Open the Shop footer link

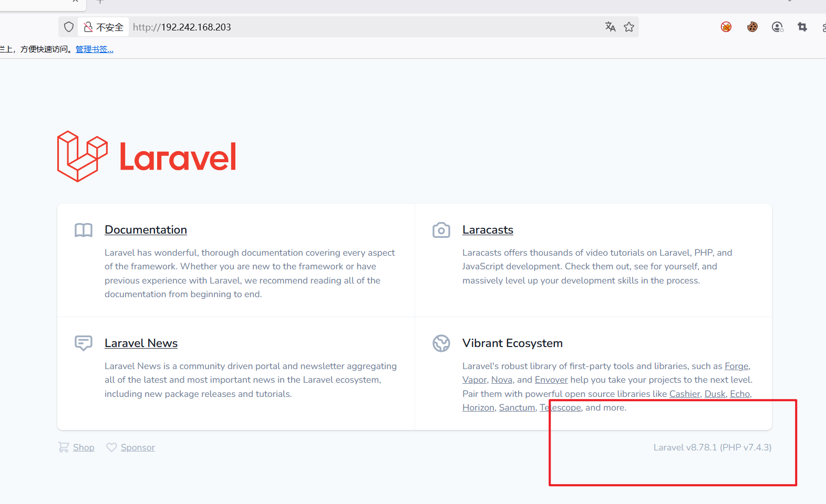coord(84,447)
